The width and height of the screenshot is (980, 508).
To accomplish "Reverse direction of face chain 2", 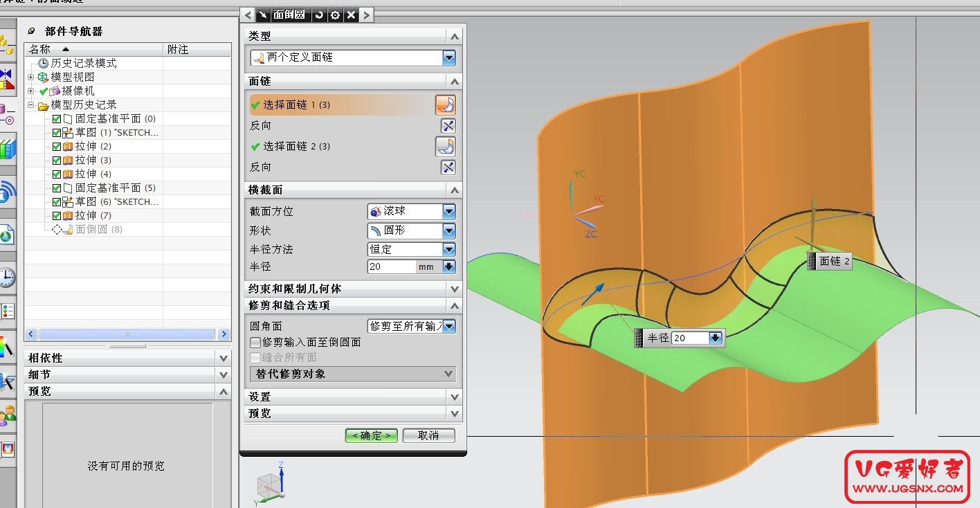I will (x=448, y=167).
